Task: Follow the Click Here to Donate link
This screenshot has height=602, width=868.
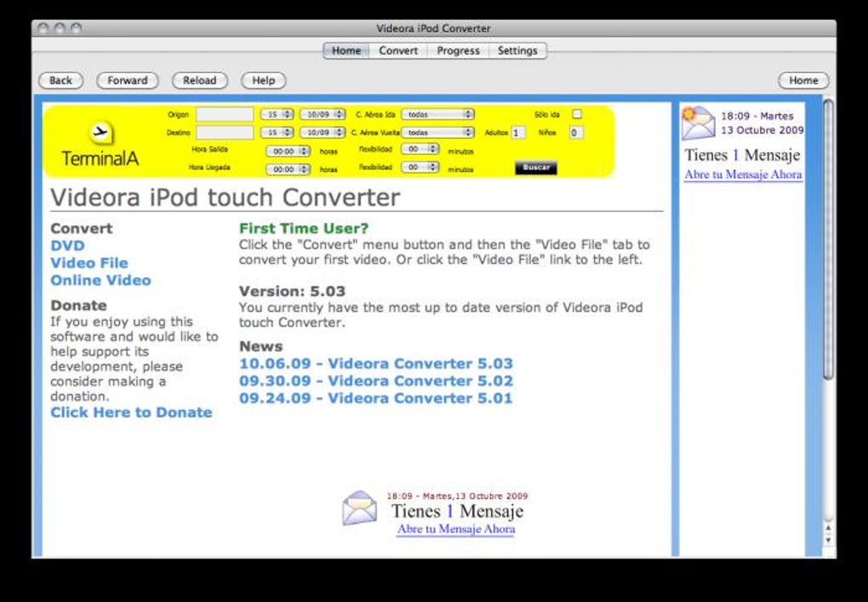Action: point(131,412)
